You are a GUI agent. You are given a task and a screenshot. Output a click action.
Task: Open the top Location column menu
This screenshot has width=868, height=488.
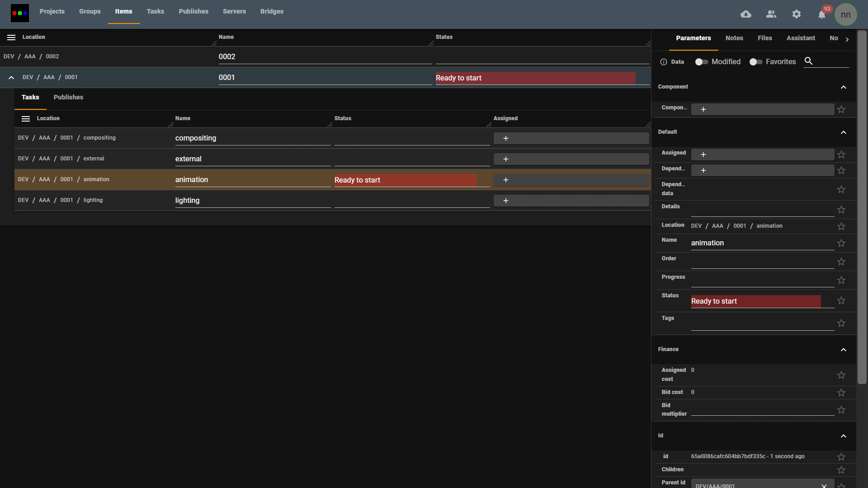[x=11, y=38]
